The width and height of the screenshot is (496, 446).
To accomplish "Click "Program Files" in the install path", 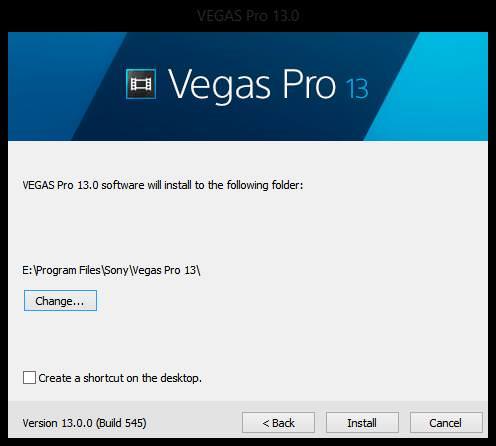I will tap(68, 270).
